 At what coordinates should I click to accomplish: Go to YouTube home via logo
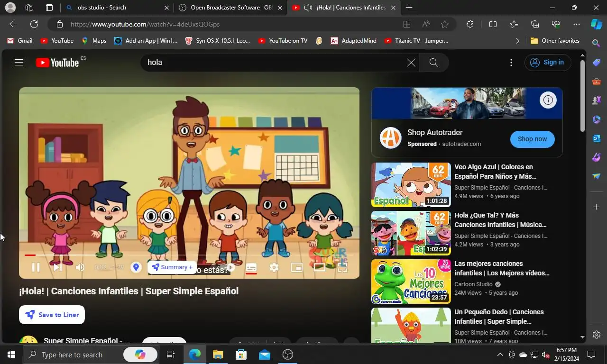[57, 63]
